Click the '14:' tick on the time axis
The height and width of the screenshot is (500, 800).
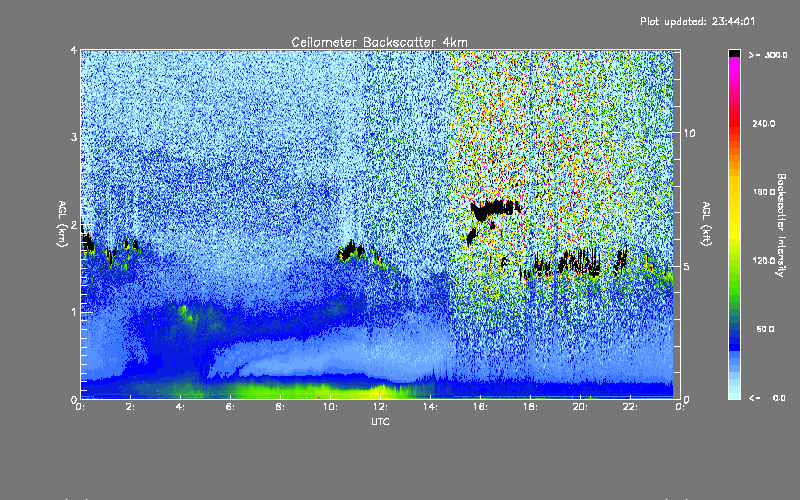click(x=430, y=407)
